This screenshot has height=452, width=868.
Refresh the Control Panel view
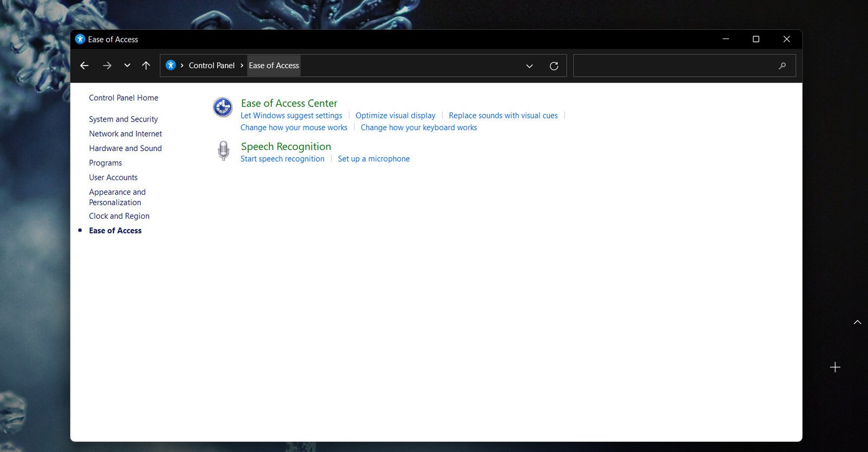554,66
